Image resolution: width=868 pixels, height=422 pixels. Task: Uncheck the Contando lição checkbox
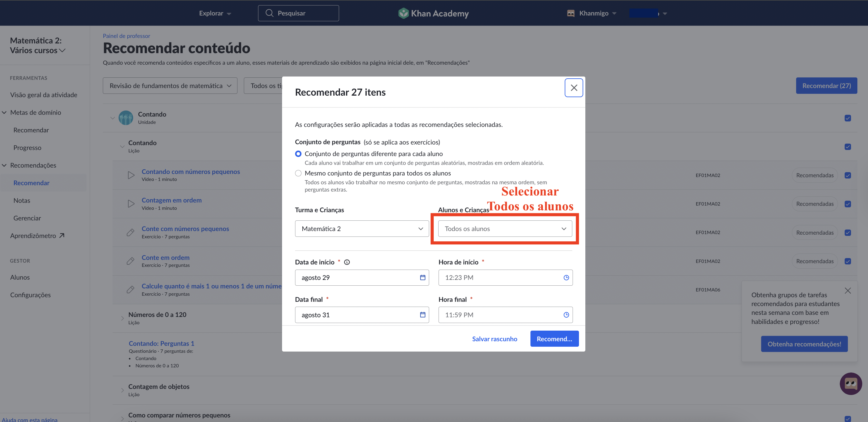[x=847, y=147]
